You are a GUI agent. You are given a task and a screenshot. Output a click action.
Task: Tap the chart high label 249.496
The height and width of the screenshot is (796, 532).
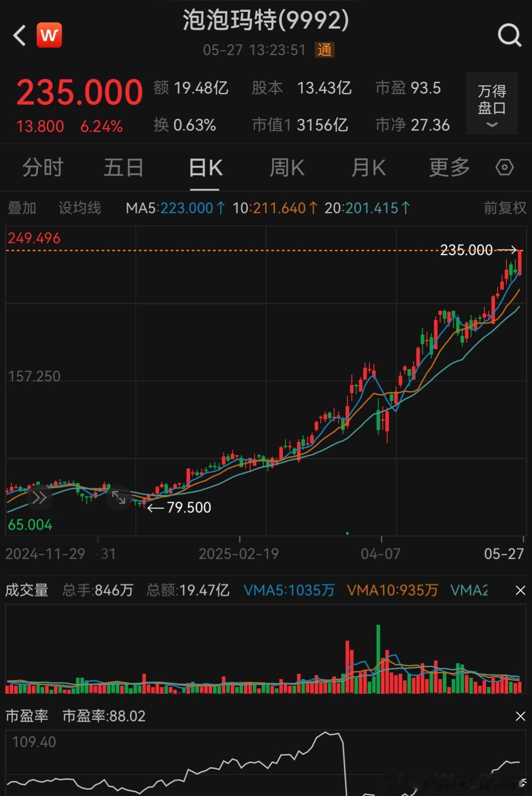34,238
